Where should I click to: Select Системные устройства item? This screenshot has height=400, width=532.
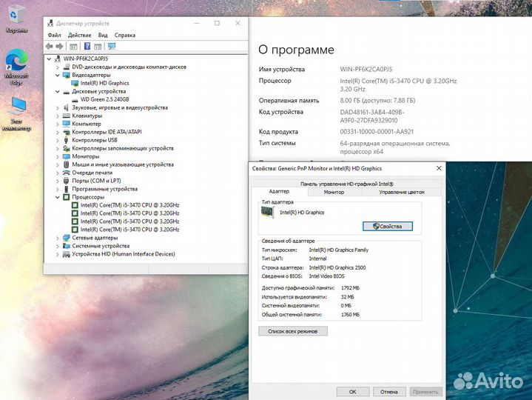click(101, 246)
